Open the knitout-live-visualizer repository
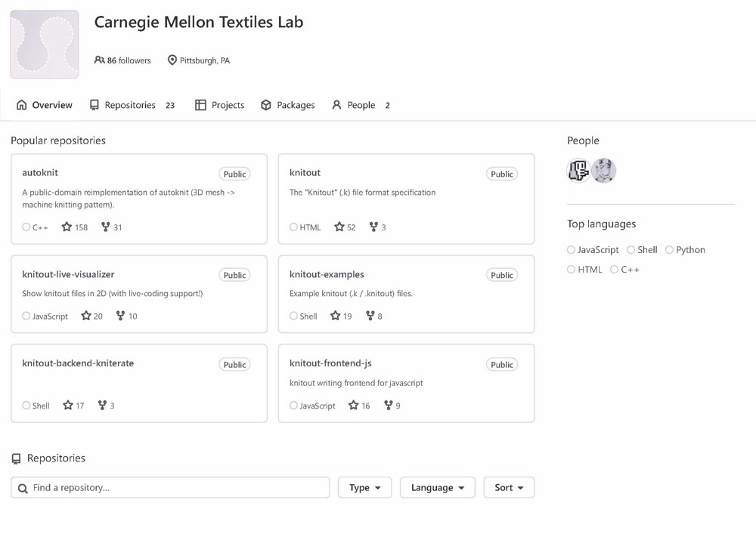756x534 pixels. click(69, 274)
